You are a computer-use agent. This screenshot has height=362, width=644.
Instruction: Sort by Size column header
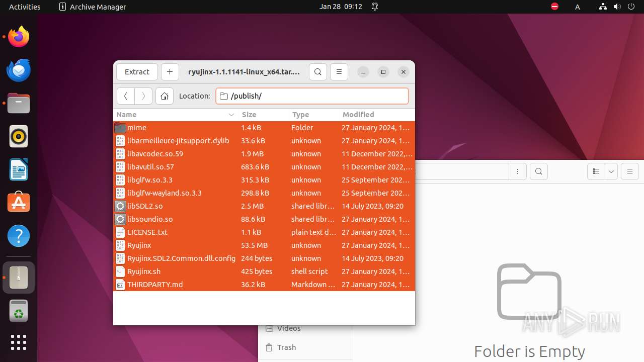[x=264, y=115]
